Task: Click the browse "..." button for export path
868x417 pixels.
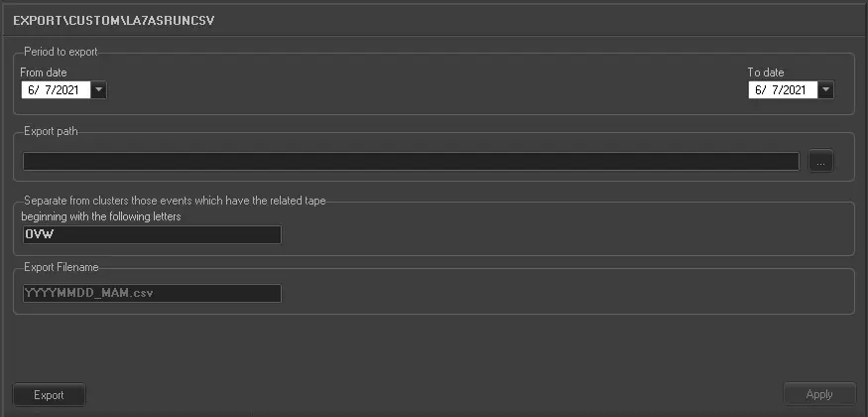Action: coord(820,162)
